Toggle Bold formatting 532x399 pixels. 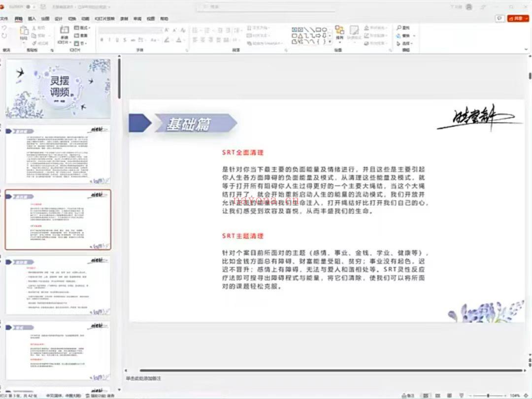coord(102,40)
